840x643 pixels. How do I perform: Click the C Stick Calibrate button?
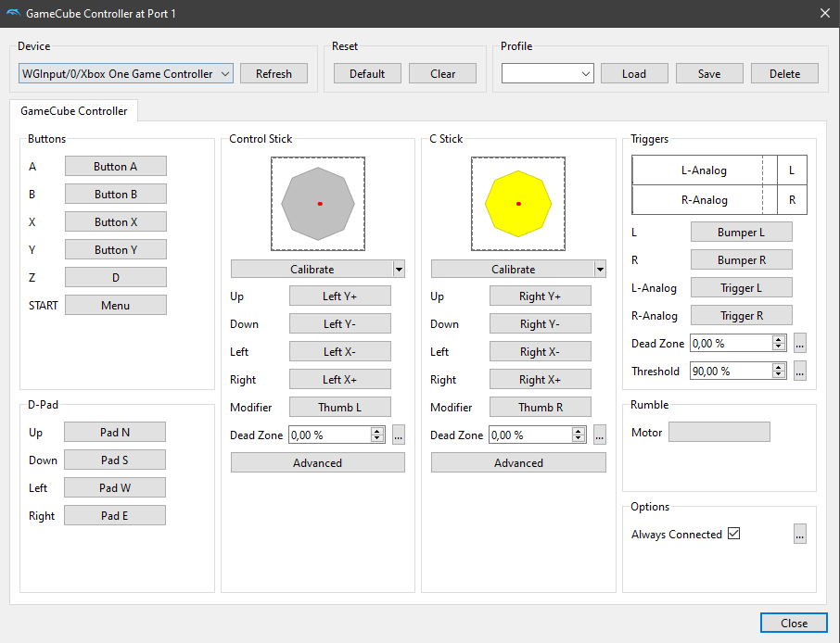[x=513, y=270]
